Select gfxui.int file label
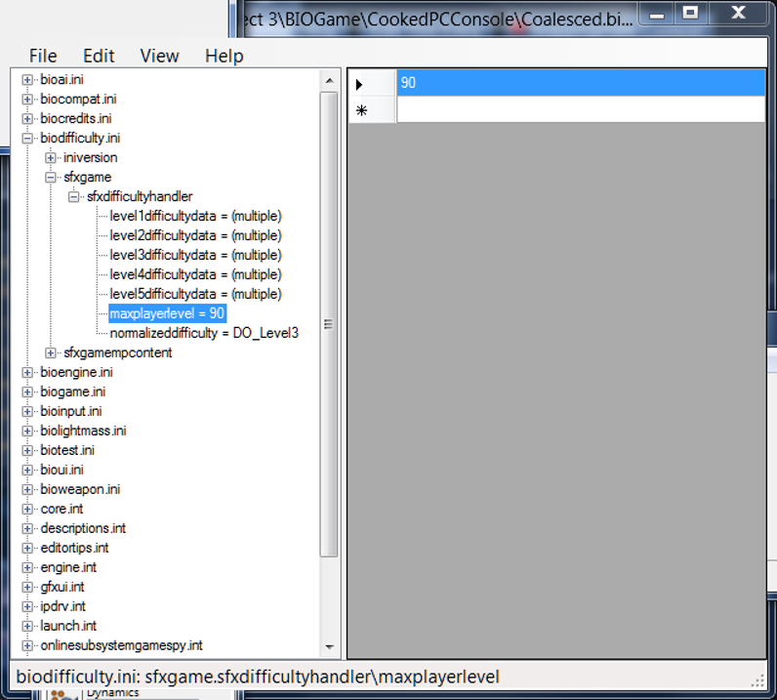 pyautogui.click(x=62, y=588)
